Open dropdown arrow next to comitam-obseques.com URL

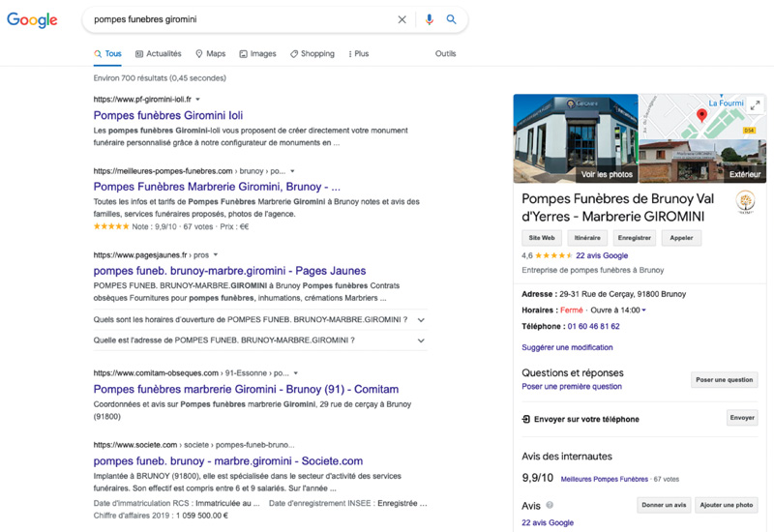tap(296, 373)
